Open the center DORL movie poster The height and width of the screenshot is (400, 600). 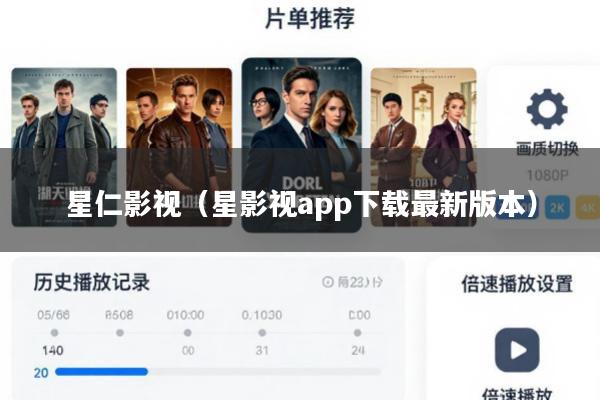tap(302, 145)
